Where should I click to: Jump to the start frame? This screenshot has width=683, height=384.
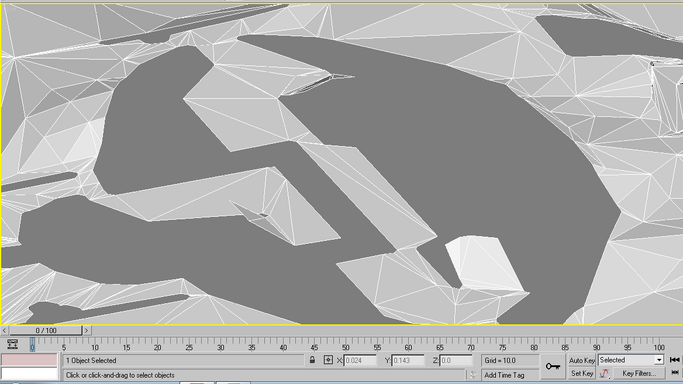click(674, 360)
